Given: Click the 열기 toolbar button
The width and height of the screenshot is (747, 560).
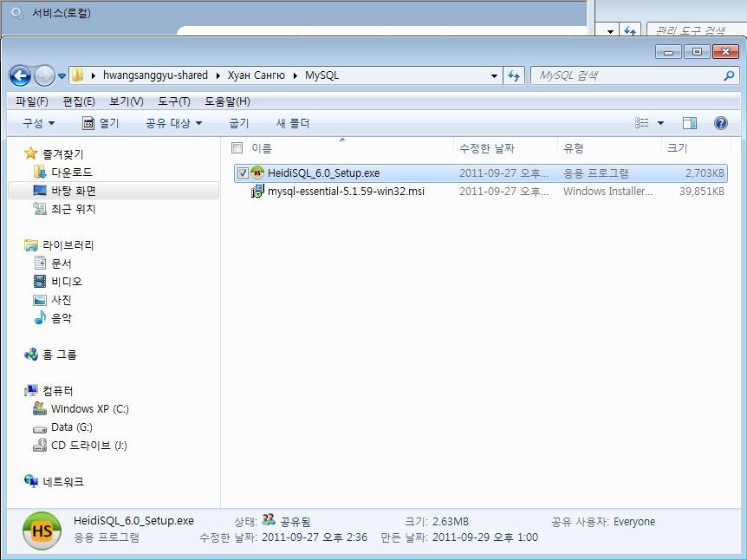Looking at the screenshot, I should [x=101, y=123].
